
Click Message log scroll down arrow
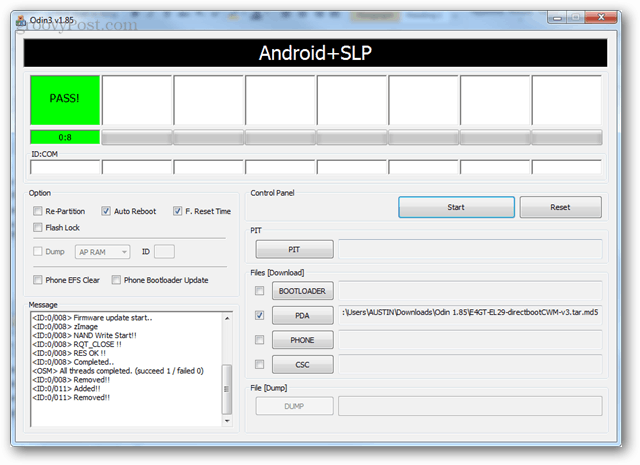pyautogui.click(x=227, y=421)
